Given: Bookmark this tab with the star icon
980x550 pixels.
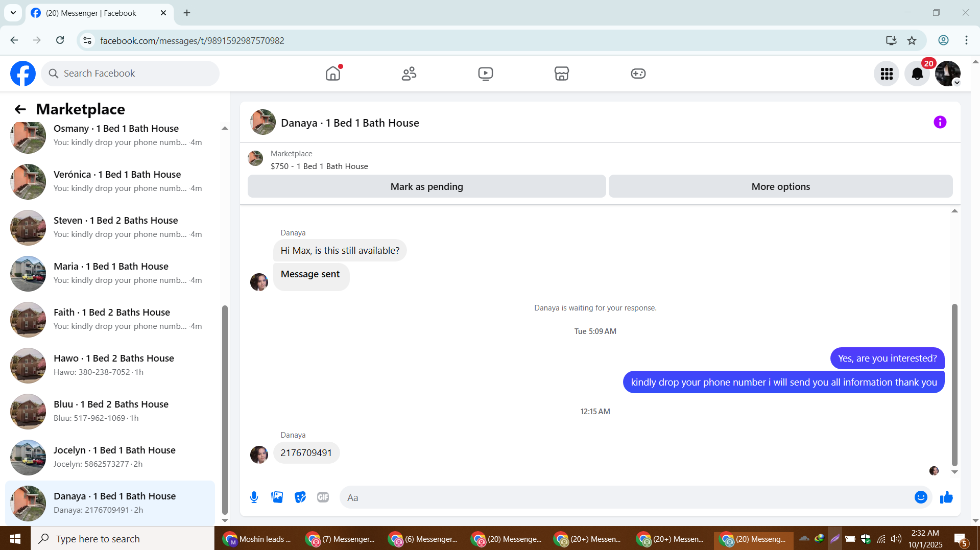Looking at the screenshot, I should [912, 40].
